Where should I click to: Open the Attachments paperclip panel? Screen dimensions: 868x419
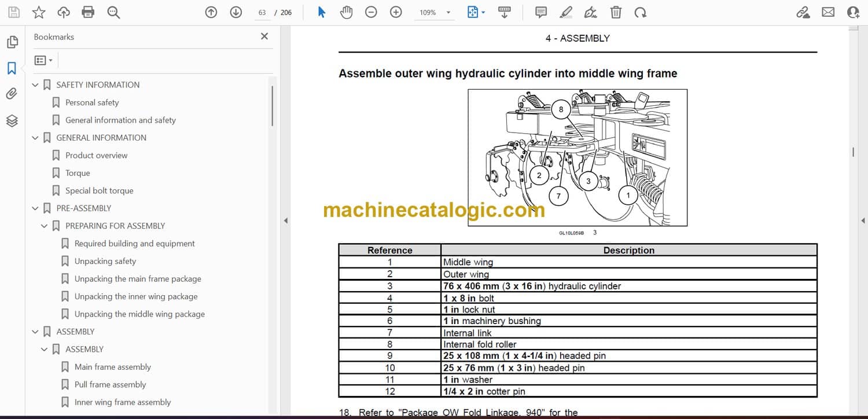[12, 94]
